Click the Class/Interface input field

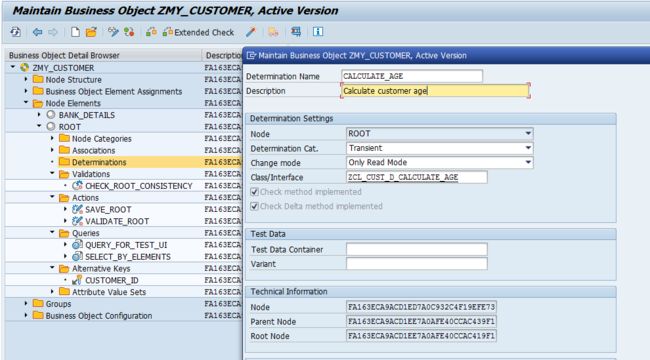pos(417,177)
